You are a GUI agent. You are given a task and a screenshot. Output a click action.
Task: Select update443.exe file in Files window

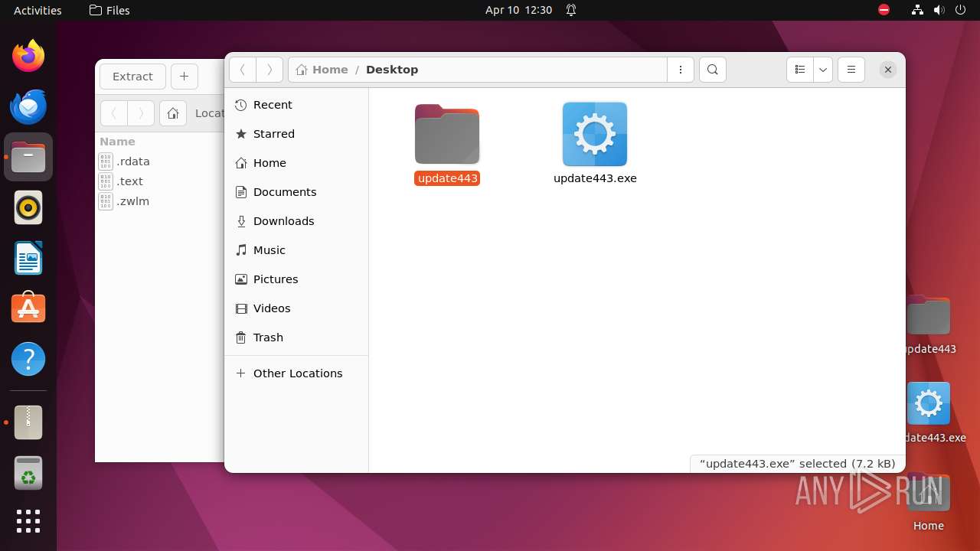(595, 145)
